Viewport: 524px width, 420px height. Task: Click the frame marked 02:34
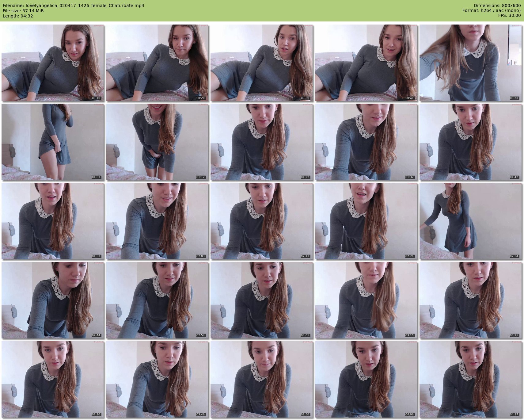click(x=471, y=221)
